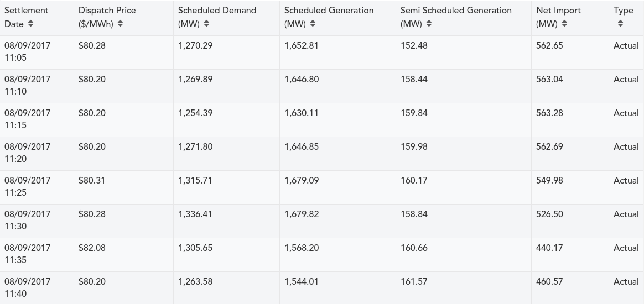Toggle the Scheduled Generation sort icon
This screenshot has width=644, height=304.
tap(313, 24)
